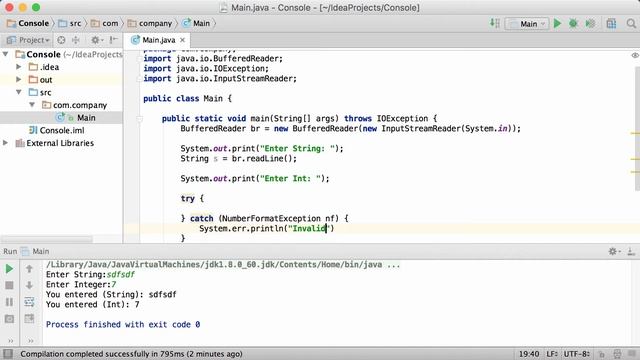Toggle tool window buttons in status bar corner

8,354
